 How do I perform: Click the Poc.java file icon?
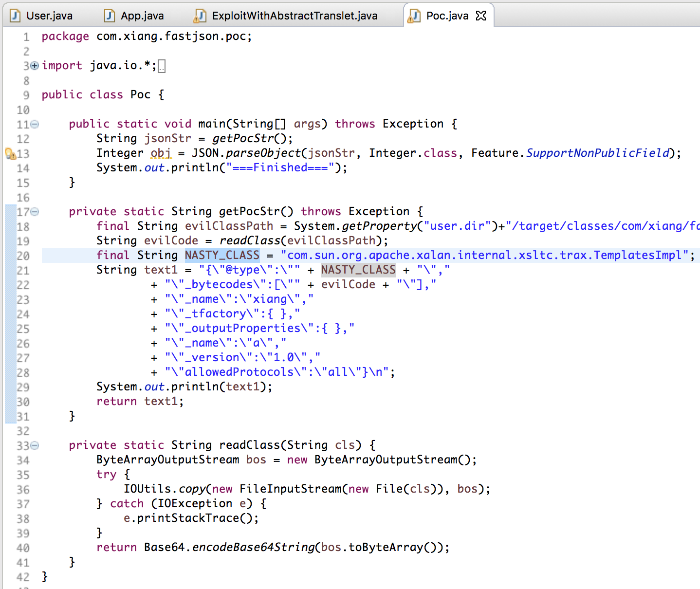pyautogui.click(x=413, y=16)
